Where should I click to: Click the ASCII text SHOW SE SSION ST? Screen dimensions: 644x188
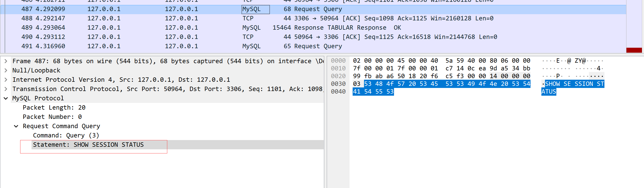(574, 84)
